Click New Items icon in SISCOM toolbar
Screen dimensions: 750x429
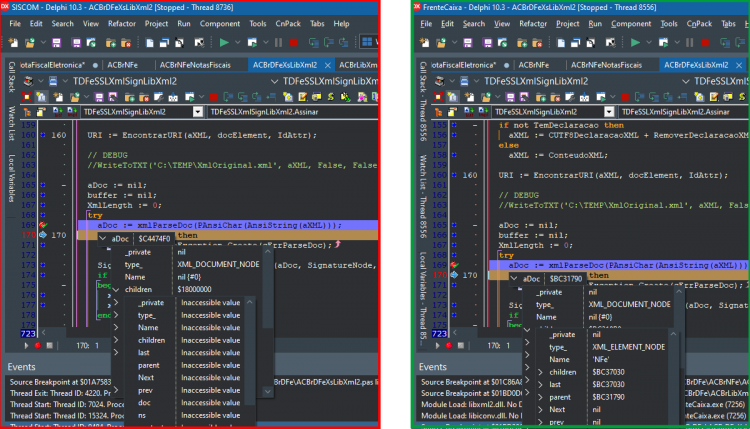[13, 43]
